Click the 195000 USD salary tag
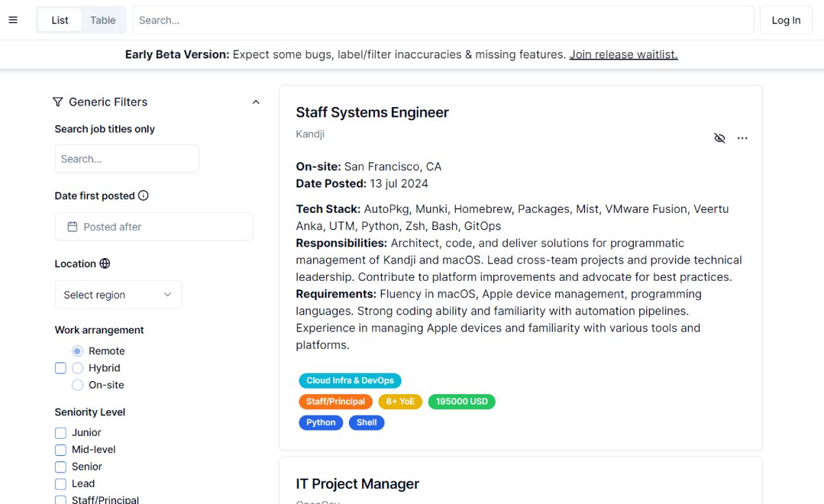824x504 pixels. click(461, 402)
